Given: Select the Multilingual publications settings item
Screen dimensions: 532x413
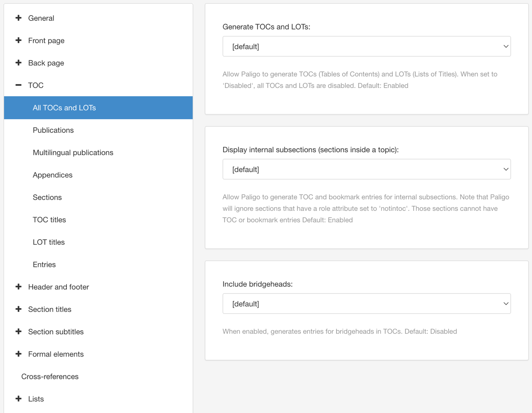Looking at the screenshot, I should pyautogui.click(x=73, y=152).
